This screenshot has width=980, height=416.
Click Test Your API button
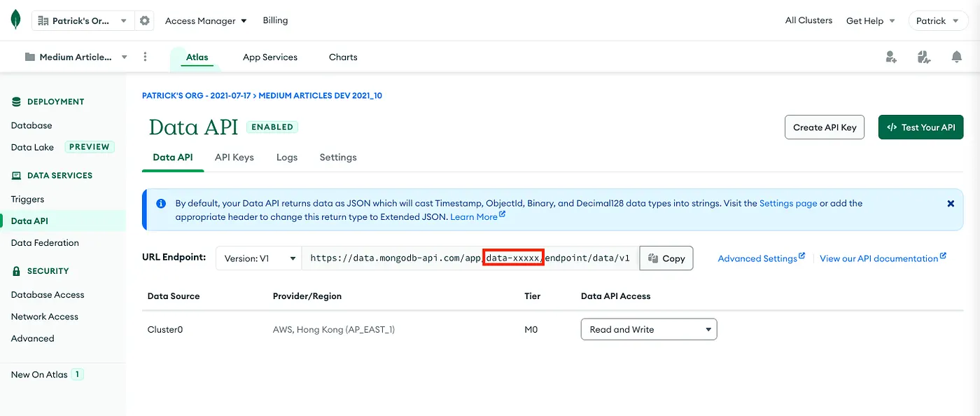pyautogui.click(x=921, y=127)
